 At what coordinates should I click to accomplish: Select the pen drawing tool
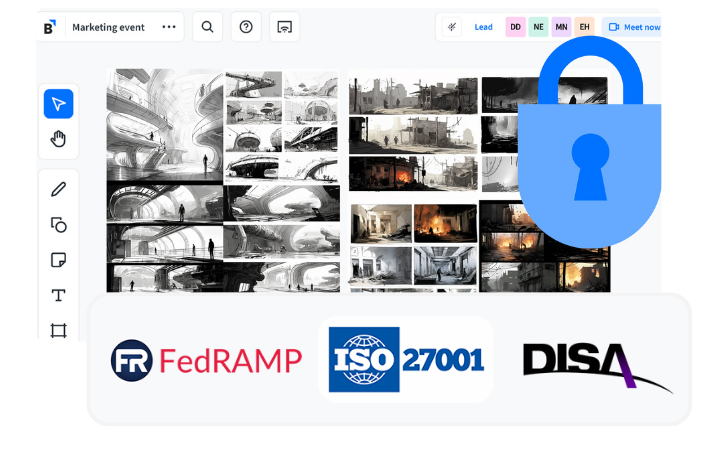(58, 189)
